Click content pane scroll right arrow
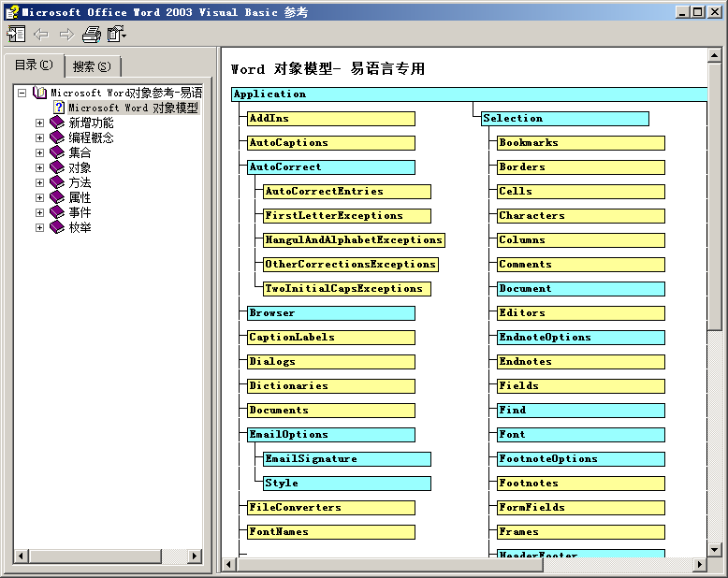 coord(700,565)
